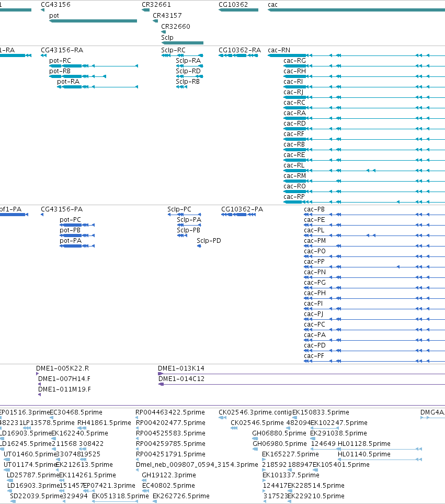
Task: Select the EK262726.5prime EST label
Action: pyautogui.click(x=181, y=496)
